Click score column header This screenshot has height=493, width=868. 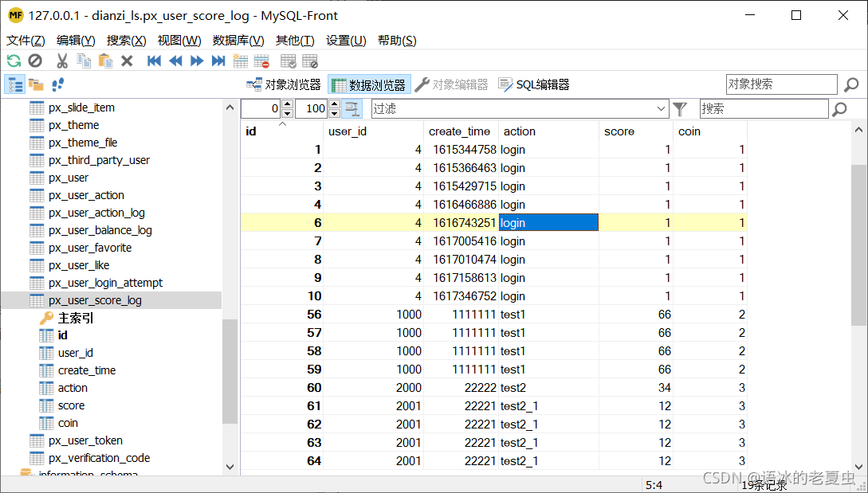coord(635,131)
